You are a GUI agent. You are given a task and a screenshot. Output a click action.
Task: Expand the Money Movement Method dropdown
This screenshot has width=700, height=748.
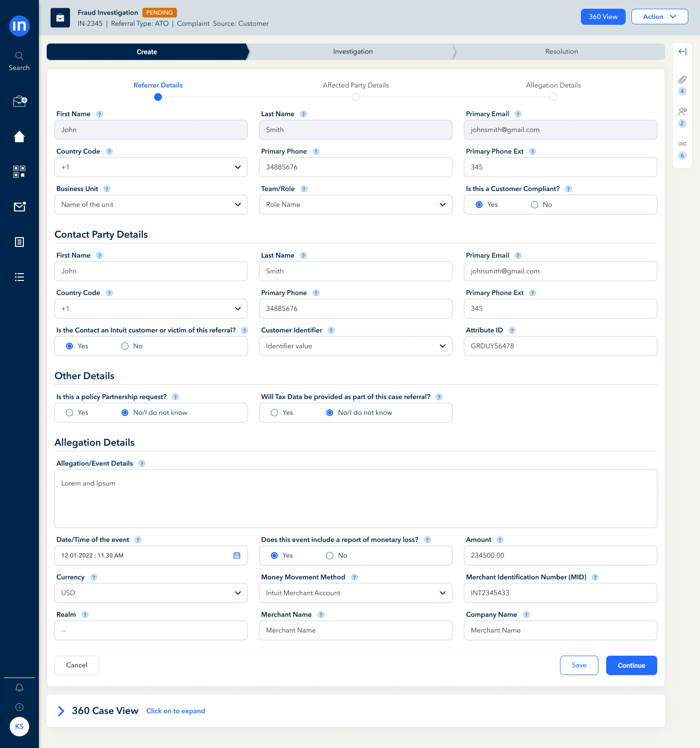point(355,593)
